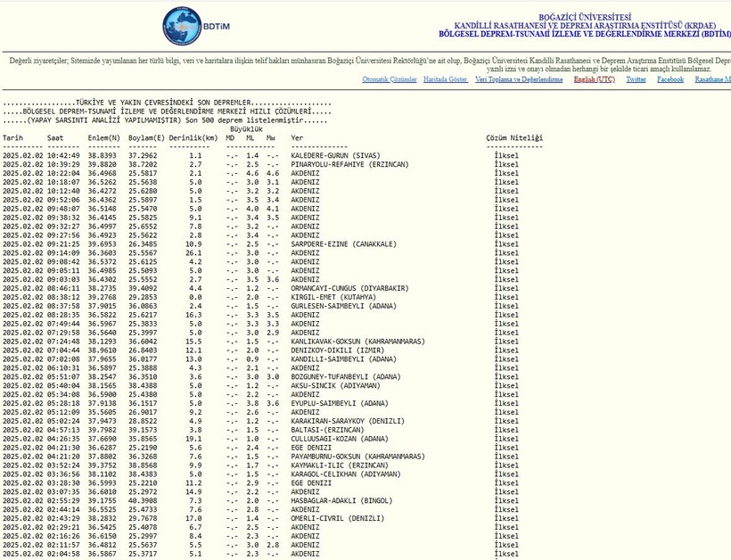Open the Twitter link

point(636,79)
